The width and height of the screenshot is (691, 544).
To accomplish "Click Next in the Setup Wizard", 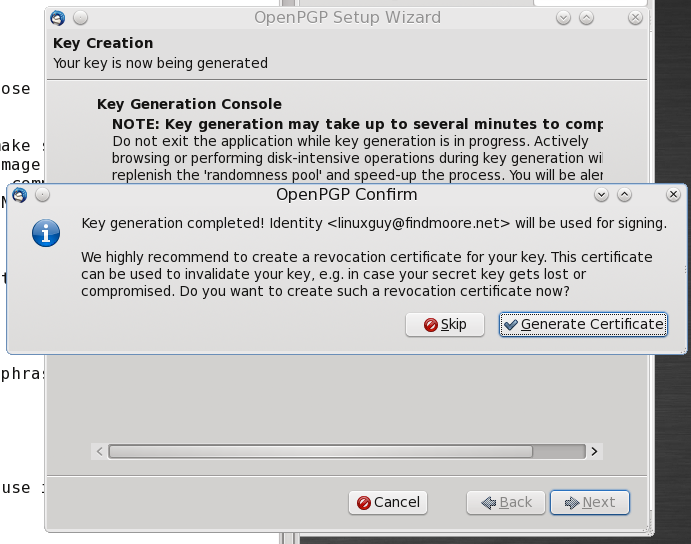I will point(590,503).
